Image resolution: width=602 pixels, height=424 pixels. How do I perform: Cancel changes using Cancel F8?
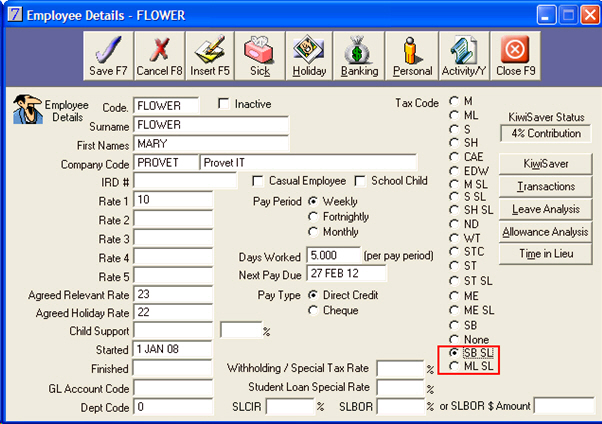click(x=159, y=56)
